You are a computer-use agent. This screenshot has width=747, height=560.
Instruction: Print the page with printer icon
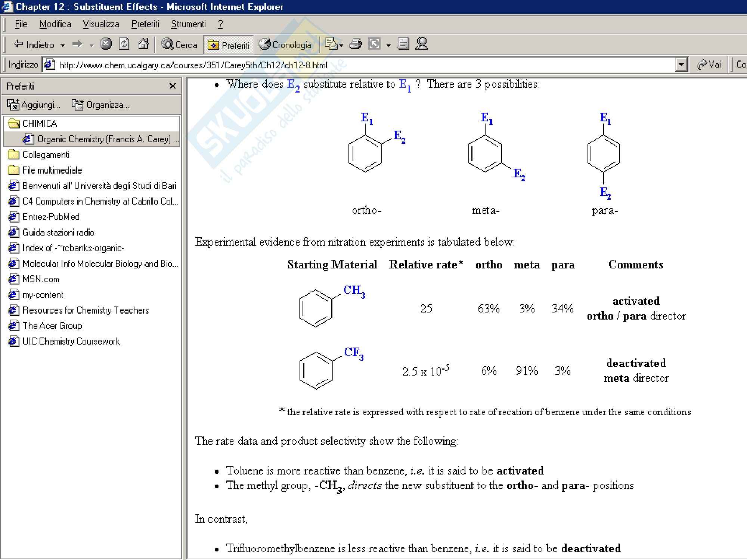[x=355, y=44]
